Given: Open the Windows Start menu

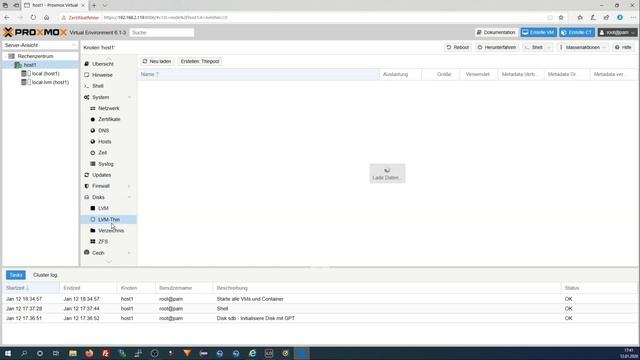Looking at the screenshot, I should [x=8, y=353].
